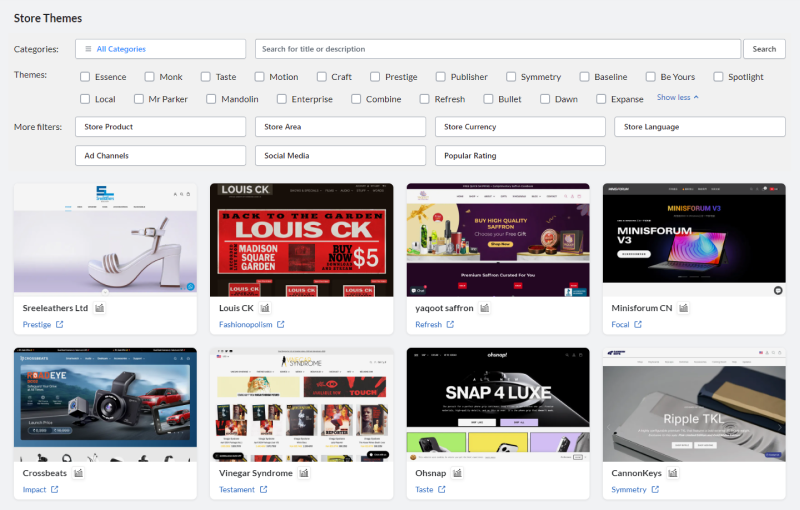This screenshot has height=510, width=800.
Task: Click the Vinegar Syndrome store name
Action: click(x=256, y=473)
